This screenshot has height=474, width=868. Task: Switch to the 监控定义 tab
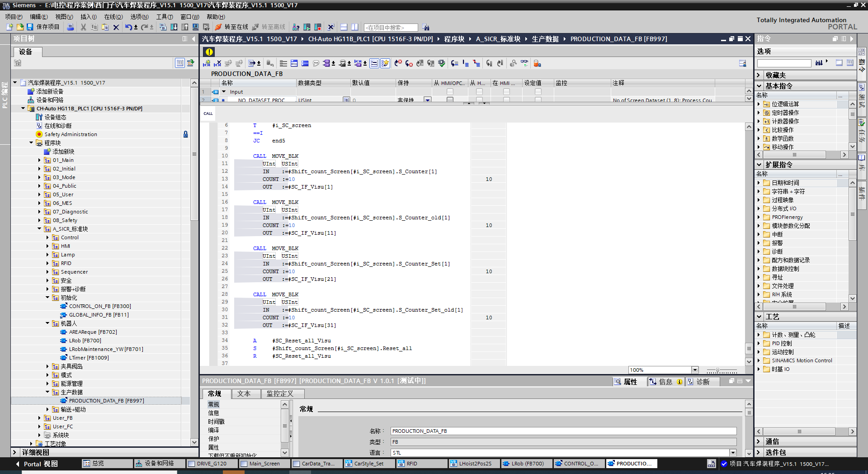click(x=280, y=393)
